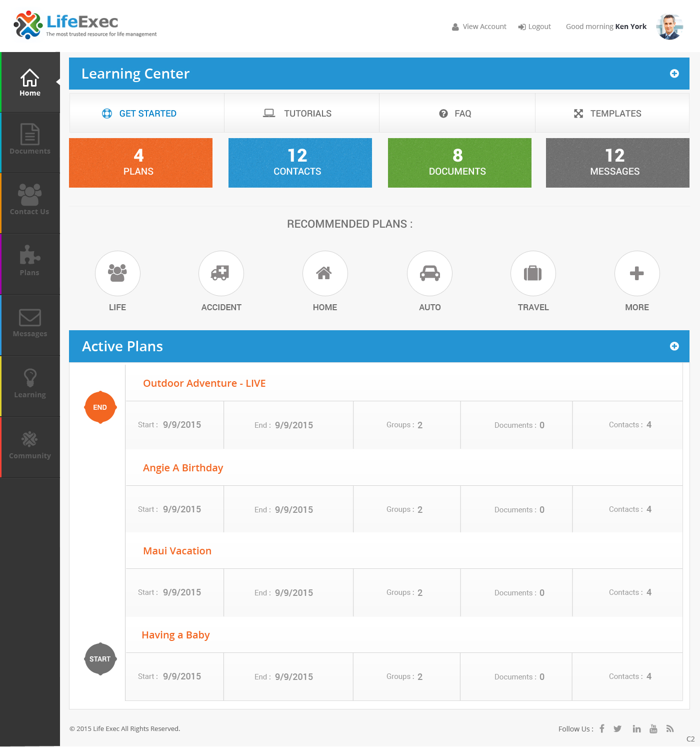This screenshot has height=747, width=700.
Task: Open the gray 12 MESSAGES tile
Action: [x=617, y=163]
